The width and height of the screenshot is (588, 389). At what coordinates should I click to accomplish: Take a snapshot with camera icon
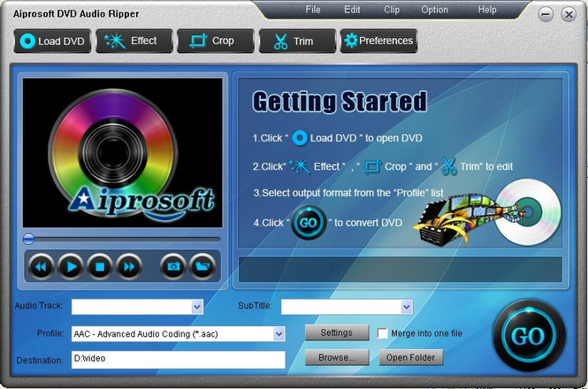(173, 267)
